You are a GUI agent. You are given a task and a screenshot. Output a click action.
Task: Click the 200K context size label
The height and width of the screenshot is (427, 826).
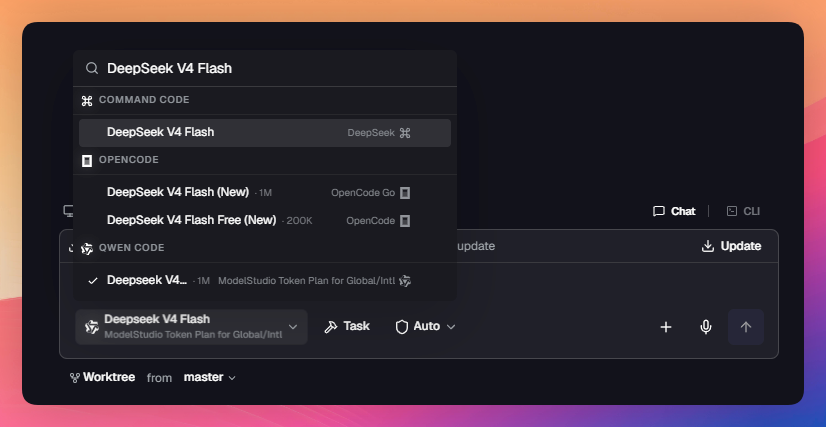coord(299,221)
